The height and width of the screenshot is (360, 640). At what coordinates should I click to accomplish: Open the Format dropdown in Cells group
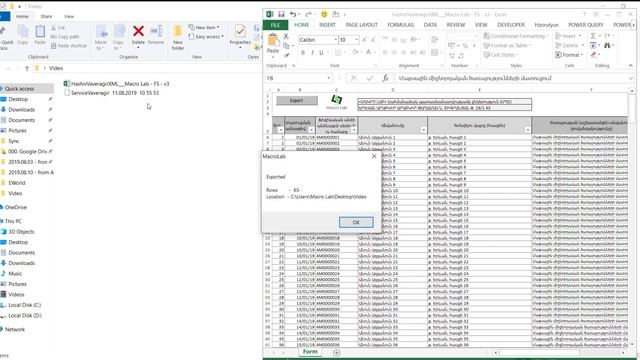point(568,55)
